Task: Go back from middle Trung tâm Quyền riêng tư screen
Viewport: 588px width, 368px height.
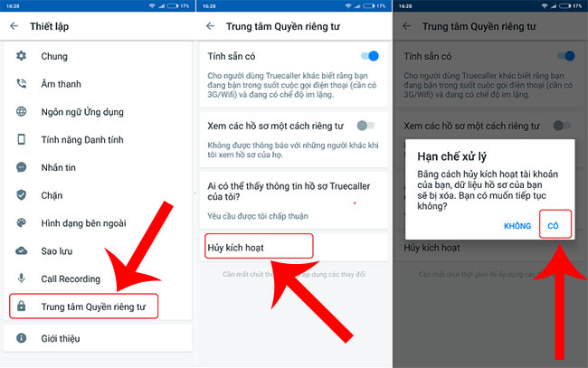Action: click(x=211, y=26)
